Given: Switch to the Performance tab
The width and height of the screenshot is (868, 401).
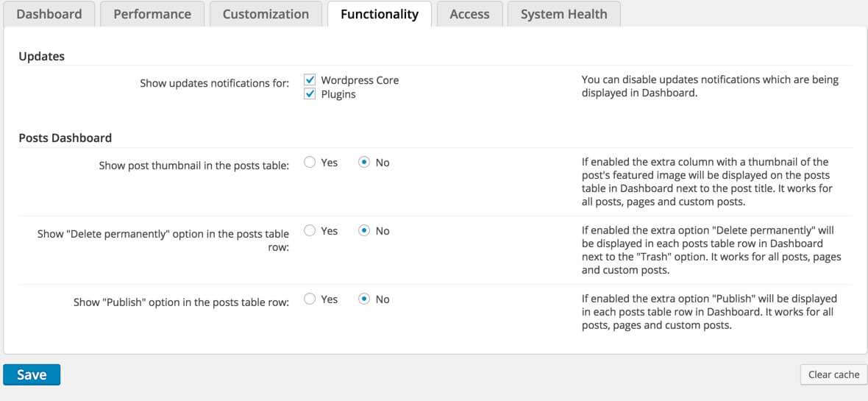Looking at the screenshot, I should coord(152,14).
